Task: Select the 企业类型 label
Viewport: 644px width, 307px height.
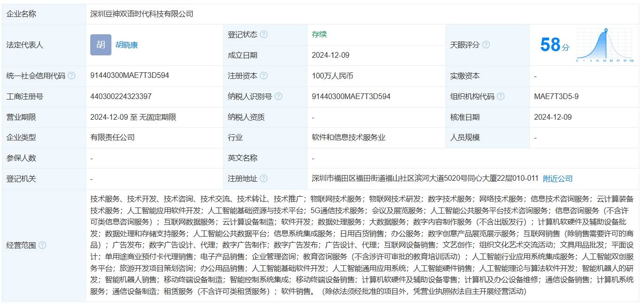Action: pyautogui.click(x=21, y=138)
